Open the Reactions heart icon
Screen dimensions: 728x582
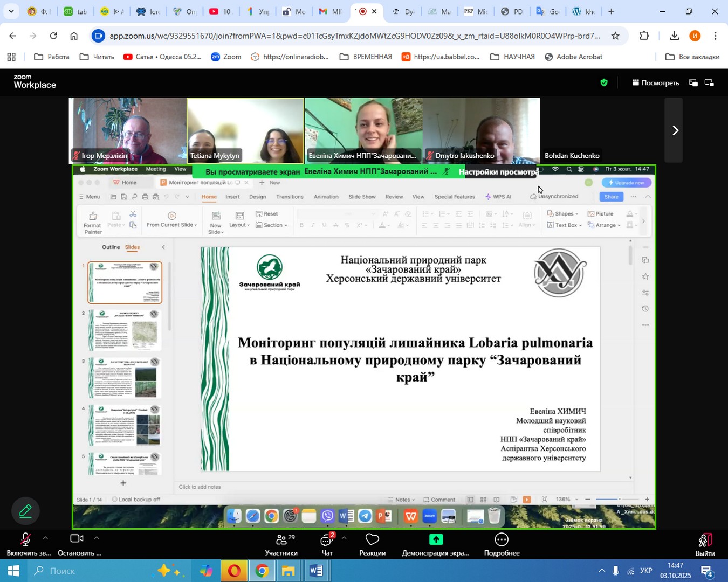click(x=372, y=540)
